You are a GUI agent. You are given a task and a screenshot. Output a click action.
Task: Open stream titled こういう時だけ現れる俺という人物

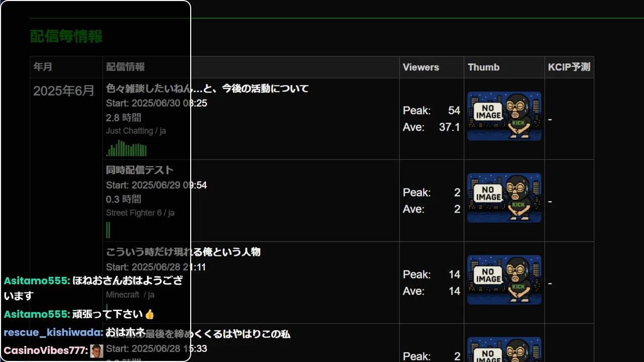click(183, 252)
